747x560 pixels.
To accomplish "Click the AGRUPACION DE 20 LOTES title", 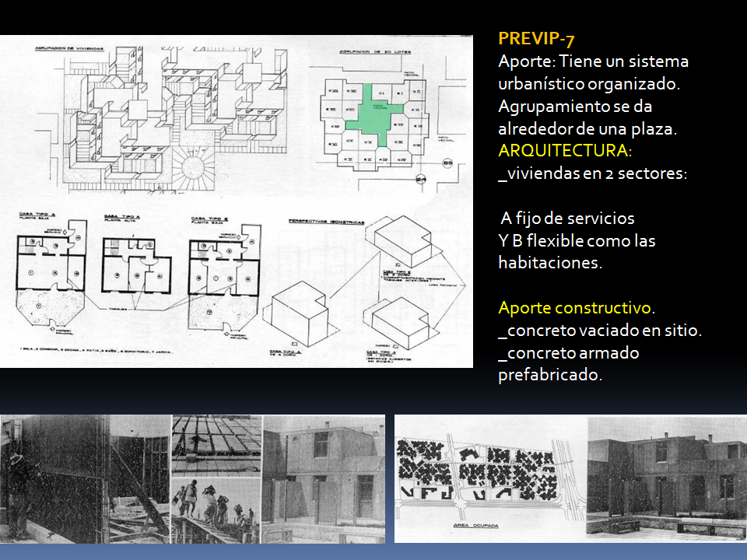I will 376,51.
